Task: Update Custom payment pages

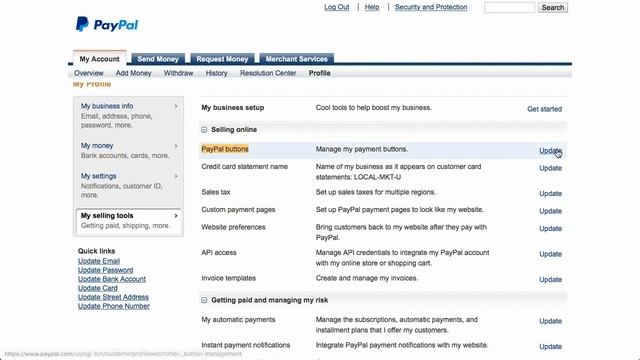Action: coord(550,211)
